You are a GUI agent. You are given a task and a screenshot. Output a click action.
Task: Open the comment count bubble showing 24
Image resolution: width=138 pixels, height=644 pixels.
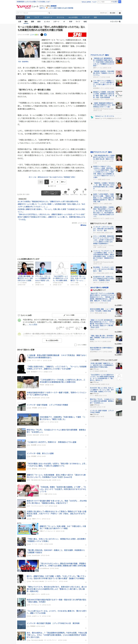tap(32, 35)
